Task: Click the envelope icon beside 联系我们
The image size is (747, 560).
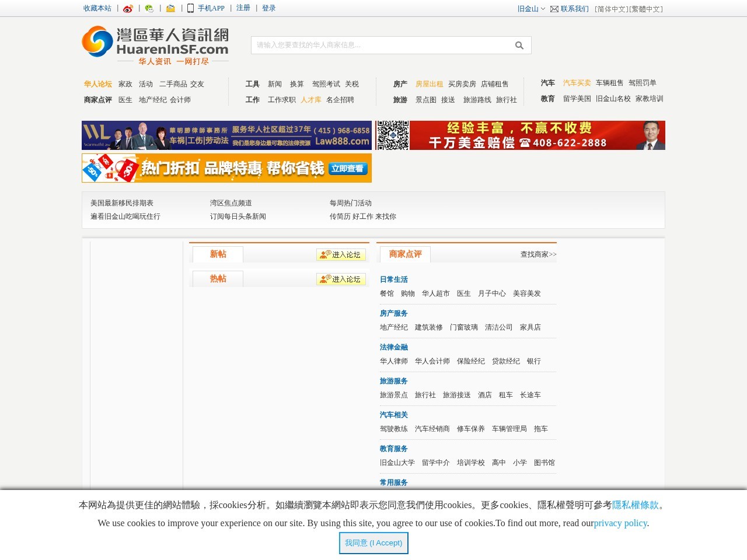Action: 554,9
